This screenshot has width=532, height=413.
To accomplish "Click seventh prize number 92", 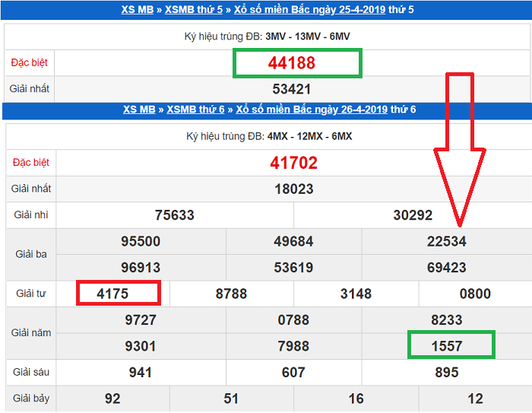I will [112, 399].
